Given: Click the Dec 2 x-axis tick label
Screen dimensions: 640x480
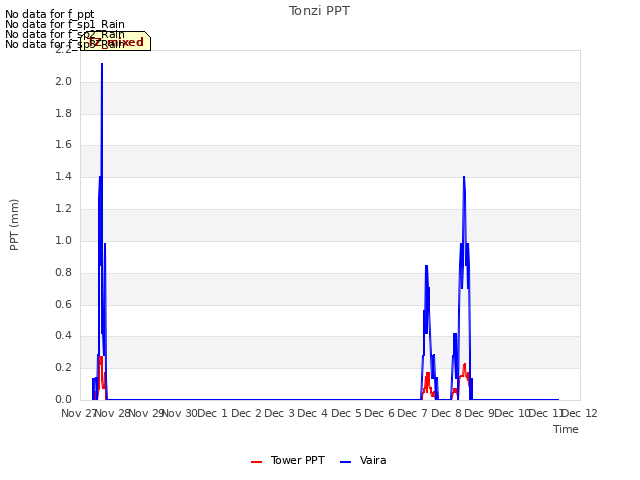Looking at the screenshot, I should tap(247, 413).
